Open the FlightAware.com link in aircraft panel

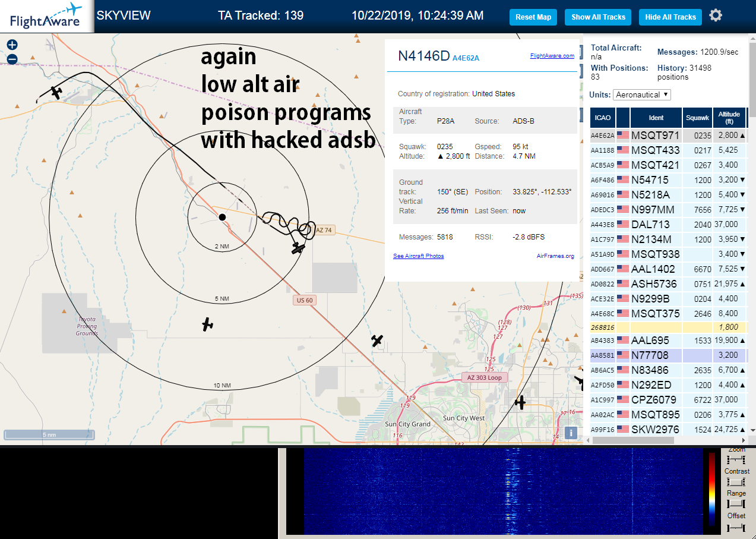click(552, 56)
